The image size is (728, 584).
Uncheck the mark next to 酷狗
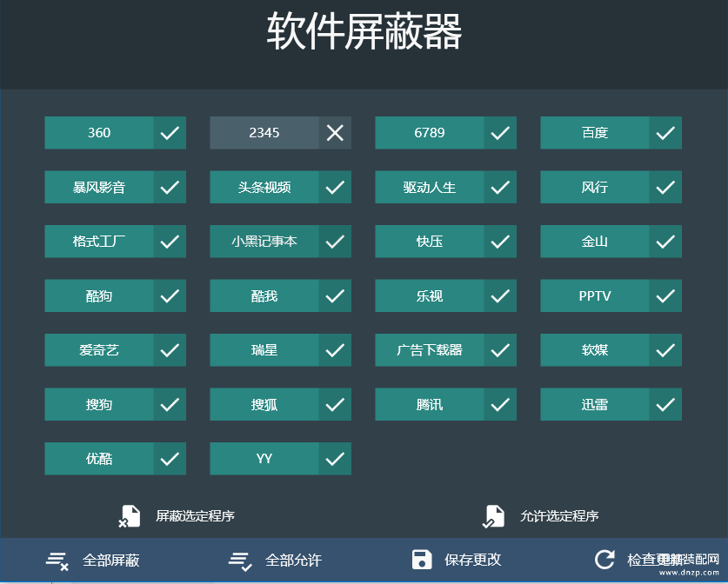170,296
